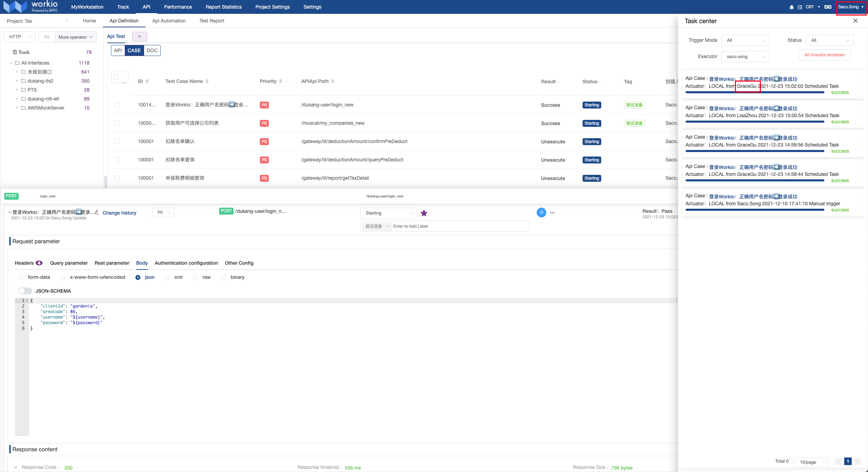
Task: Remove the 测试准备 label tag
Action: click(x=388, y=226)
